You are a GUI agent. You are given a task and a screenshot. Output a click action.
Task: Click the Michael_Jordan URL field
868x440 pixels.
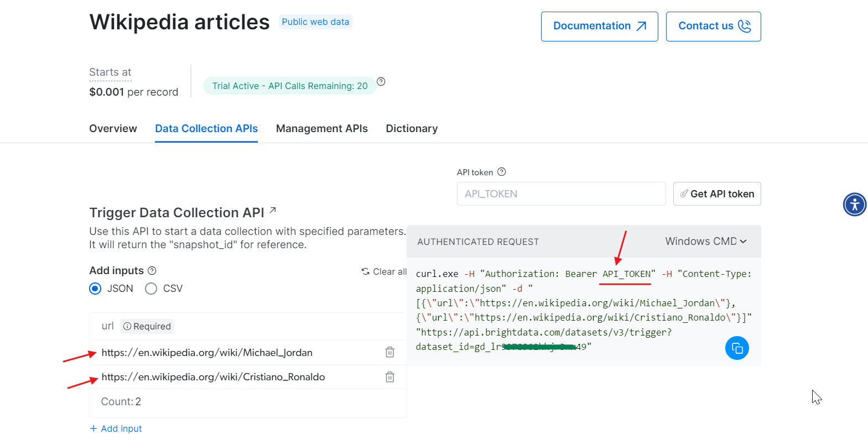[x=207, y=353]
